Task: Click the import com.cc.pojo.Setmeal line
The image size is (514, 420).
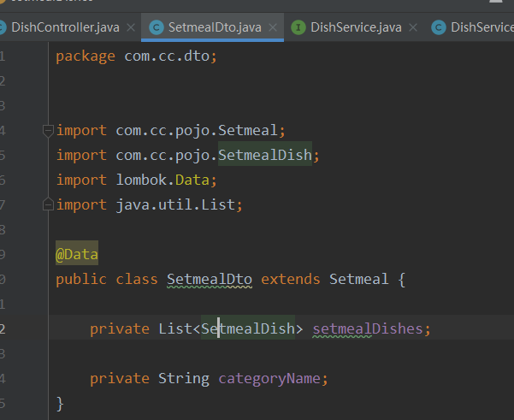Action: [x=170, y=131]
